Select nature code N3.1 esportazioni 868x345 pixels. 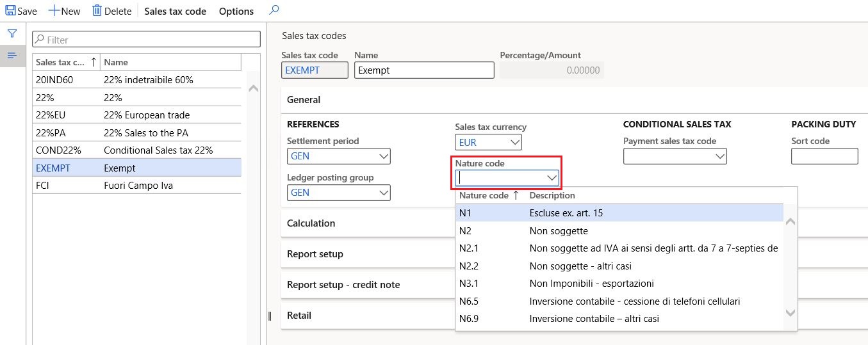pyautogui.click(x=591, y=284)
